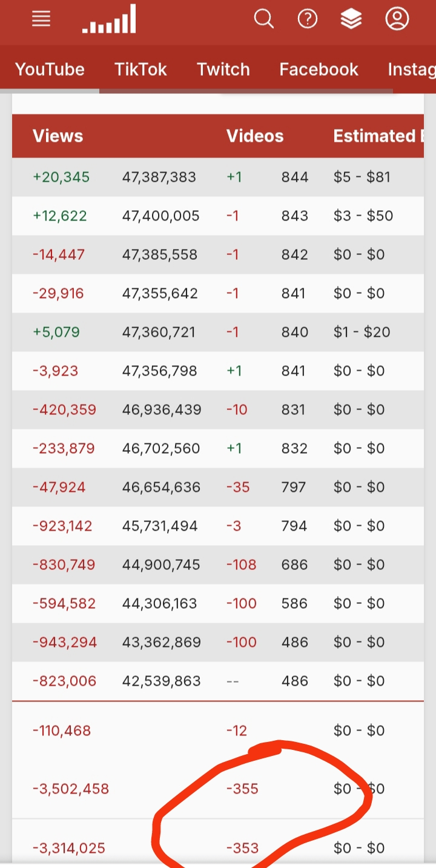Tap the Estimated earnings column header
The image size is (436, 868).
(x=378, y=136)
